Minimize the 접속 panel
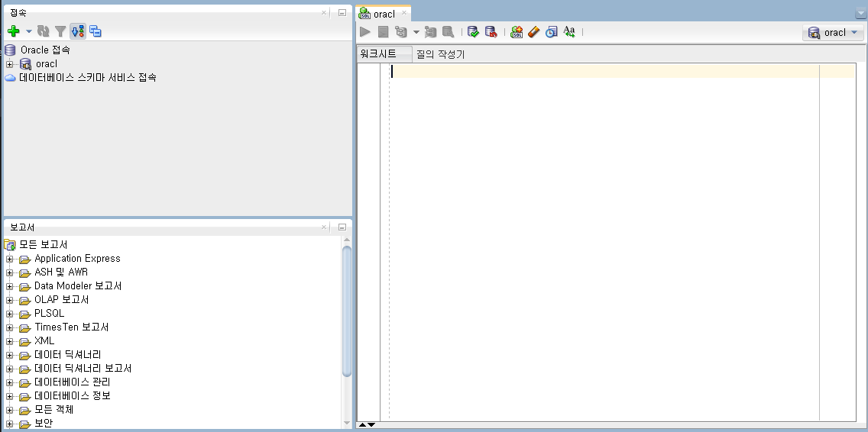 click(342, 12)
